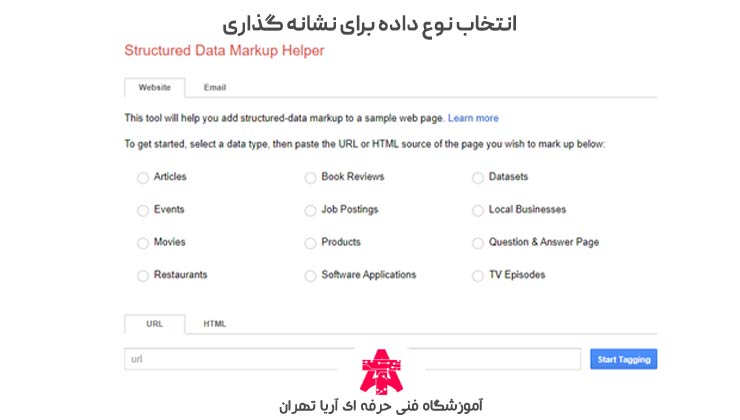Select the Events radio button

point(143,210)
